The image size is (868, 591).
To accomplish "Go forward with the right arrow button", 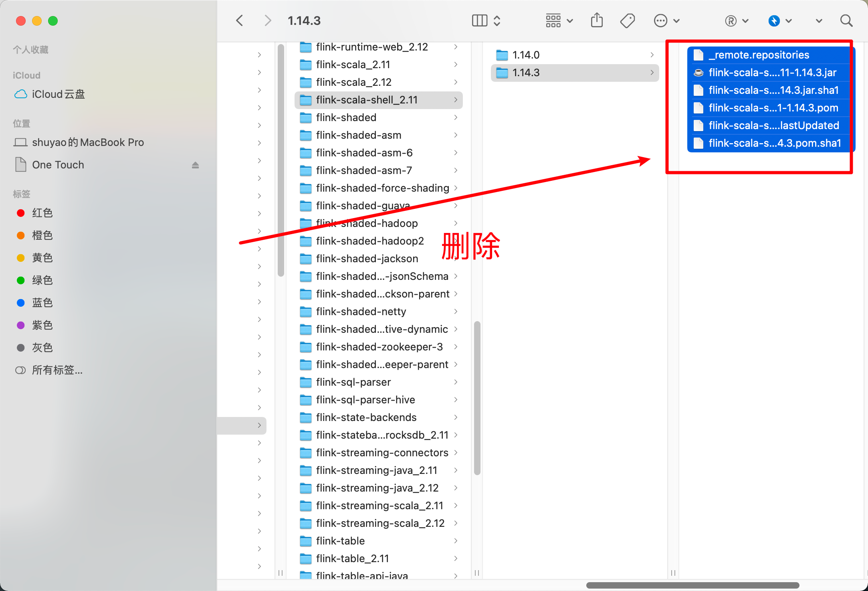I will coord(268,20).
